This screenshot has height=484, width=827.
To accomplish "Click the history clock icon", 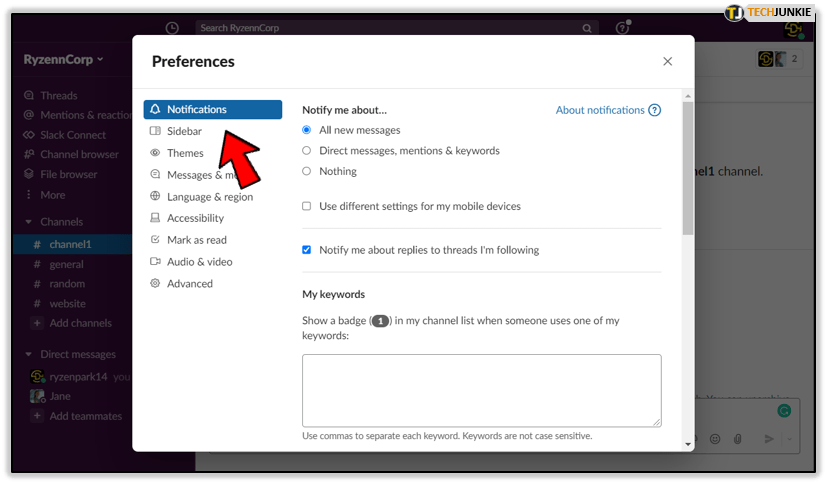I will [x=172, y=28].
